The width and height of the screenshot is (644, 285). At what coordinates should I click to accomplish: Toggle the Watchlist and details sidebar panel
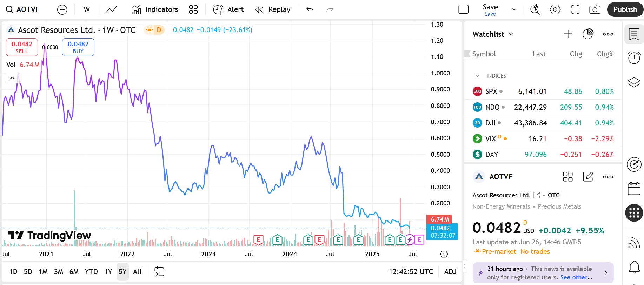634,34
